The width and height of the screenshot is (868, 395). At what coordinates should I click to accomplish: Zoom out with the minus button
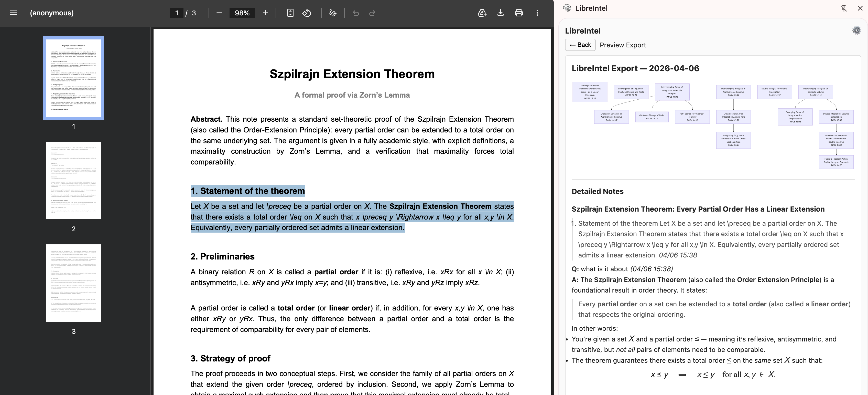pos(219,13)
